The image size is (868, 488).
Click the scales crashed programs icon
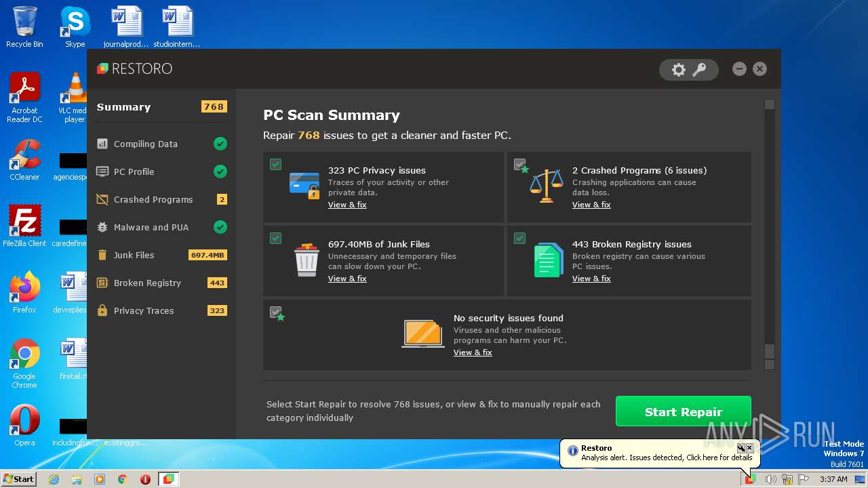(x=547, y=185)
